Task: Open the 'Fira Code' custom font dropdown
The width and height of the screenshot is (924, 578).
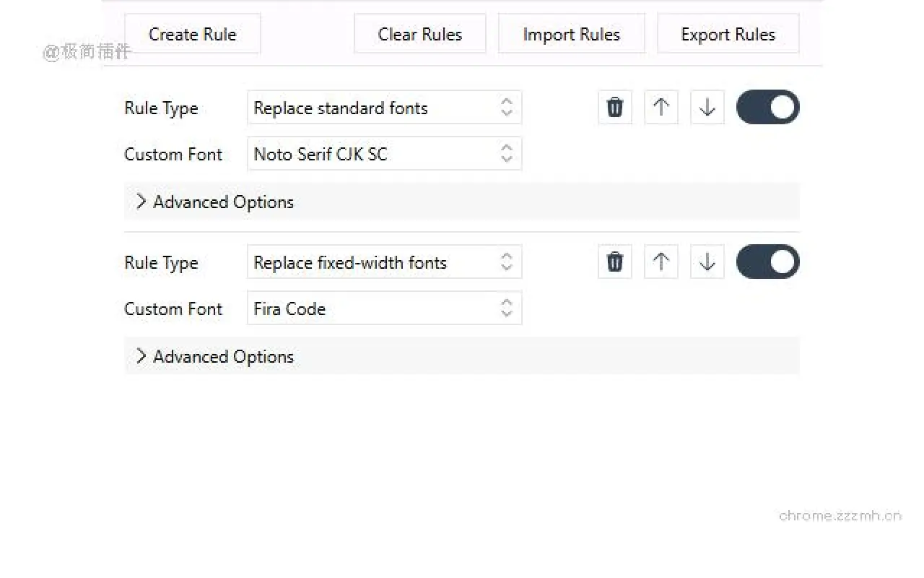Action: 384,309
